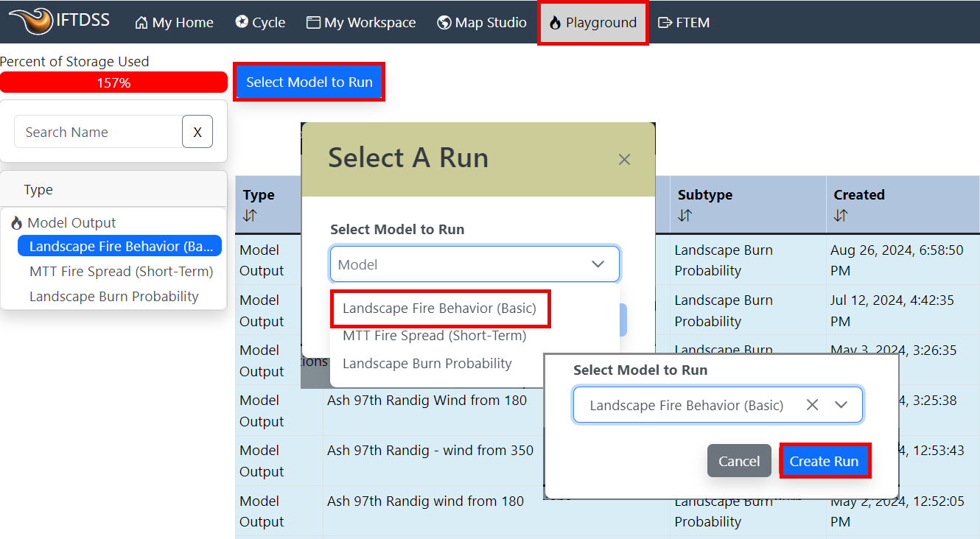
Task: Choose MTT Fire Spread (Short-Term) from dropdown list
Action: 435,336
